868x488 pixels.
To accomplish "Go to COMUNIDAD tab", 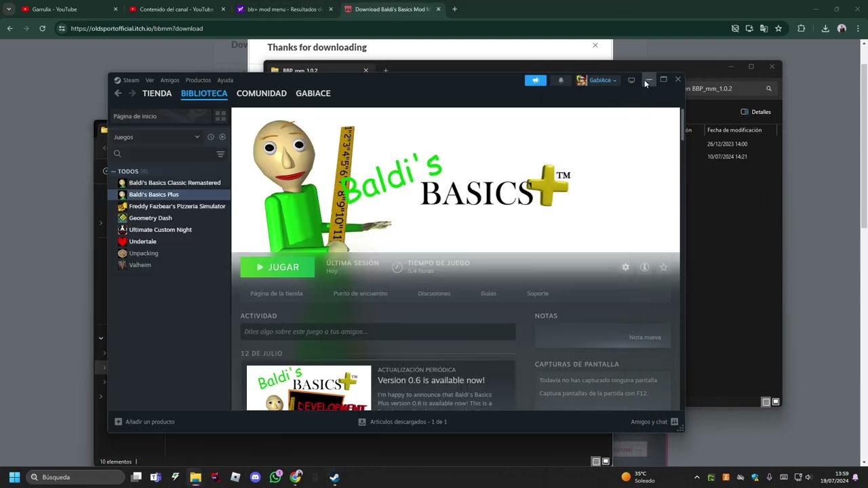I will 262,94.
